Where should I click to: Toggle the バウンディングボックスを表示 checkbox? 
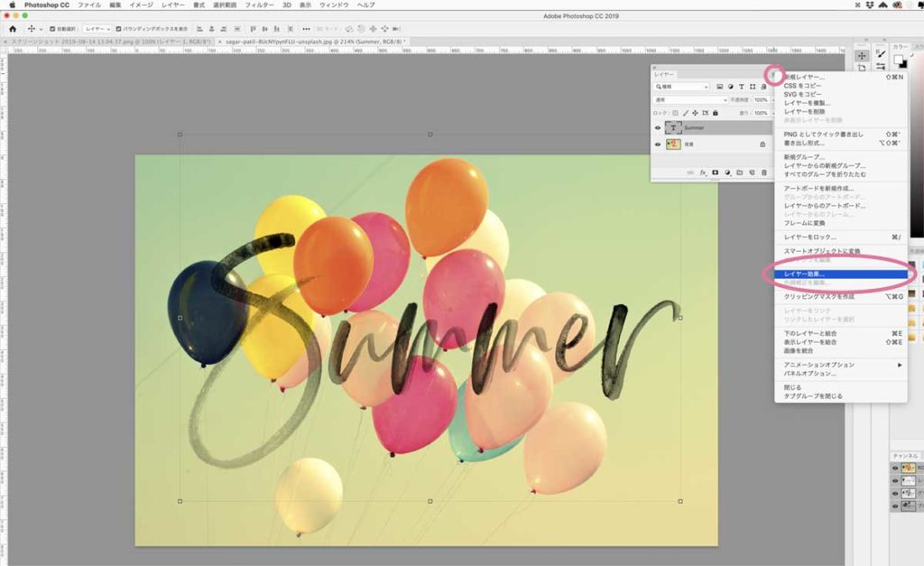coord(118,29)
